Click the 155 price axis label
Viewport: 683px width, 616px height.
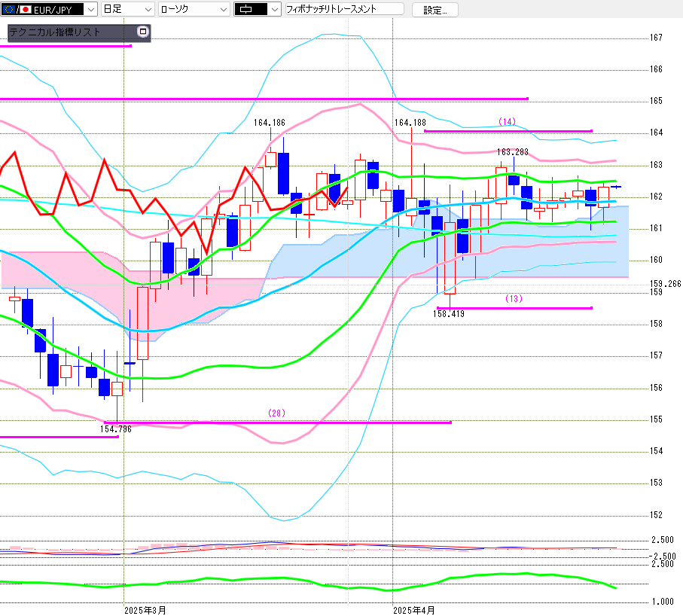point(656,419)
